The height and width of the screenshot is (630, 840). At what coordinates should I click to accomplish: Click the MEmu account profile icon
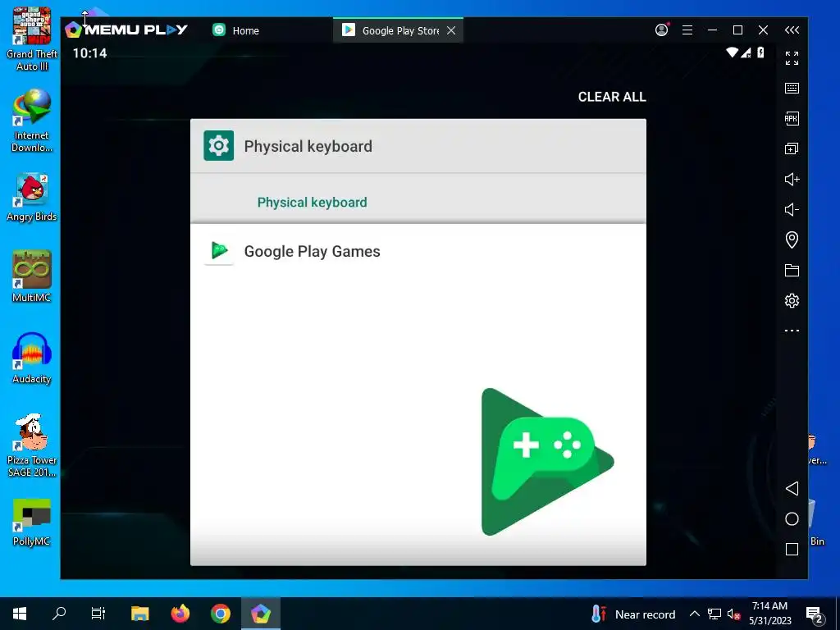(x=662, y=30)
